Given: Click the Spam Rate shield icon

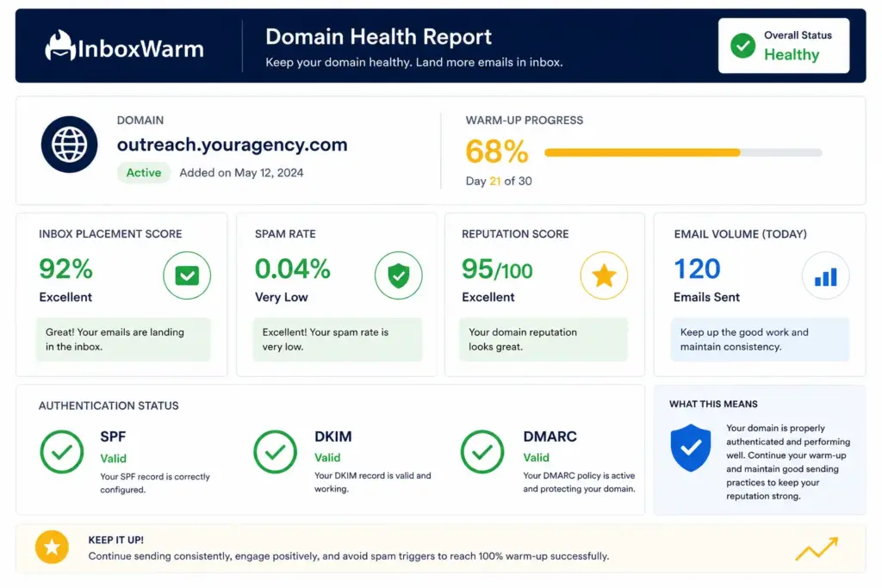Looking at the screenshot, I should pos(398,275).
